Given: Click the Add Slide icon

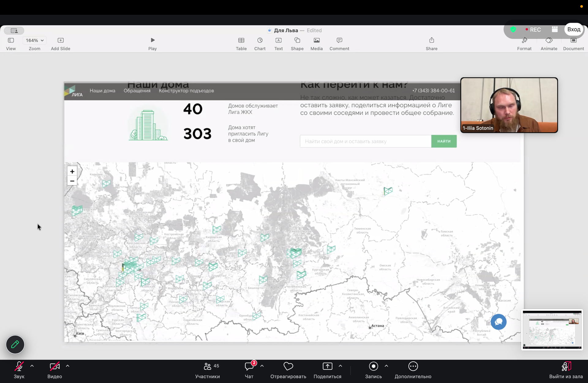Looking at the screenshot, I should 60,40.
